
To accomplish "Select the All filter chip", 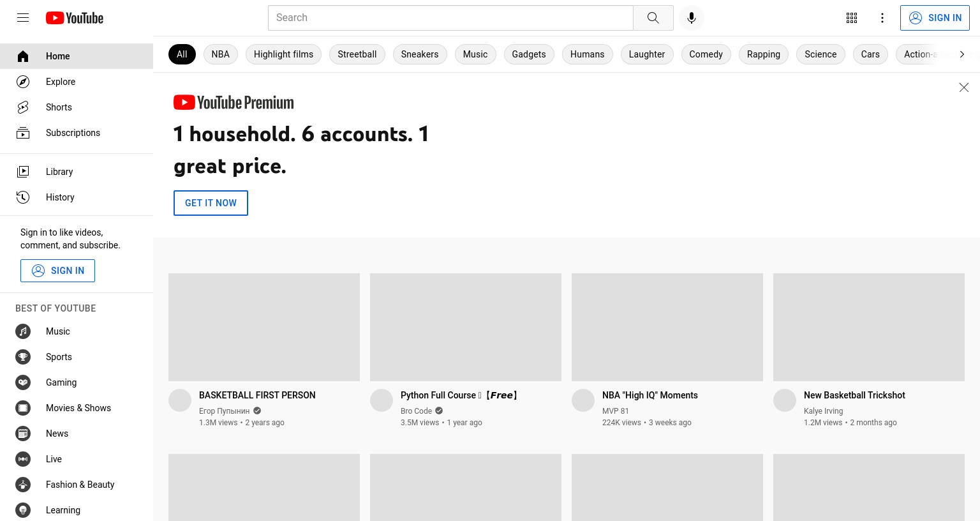I will (x=182, y=54).
